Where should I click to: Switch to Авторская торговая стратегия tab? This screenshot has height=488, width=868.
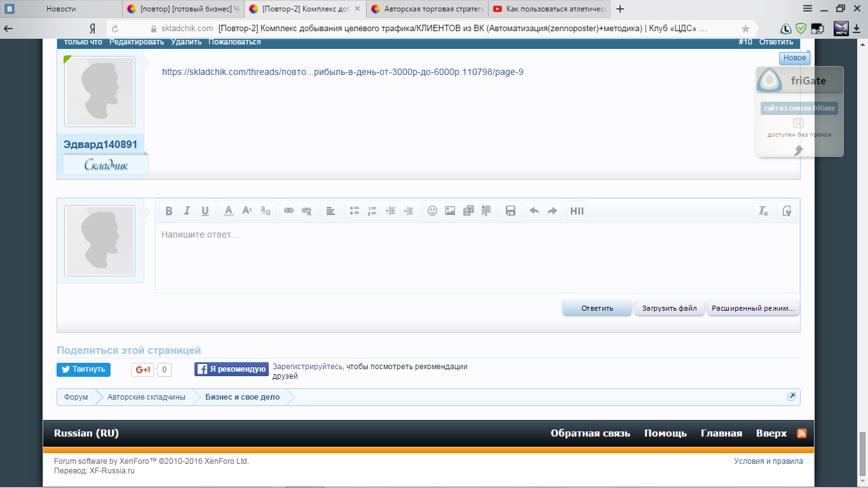point(428,9)
